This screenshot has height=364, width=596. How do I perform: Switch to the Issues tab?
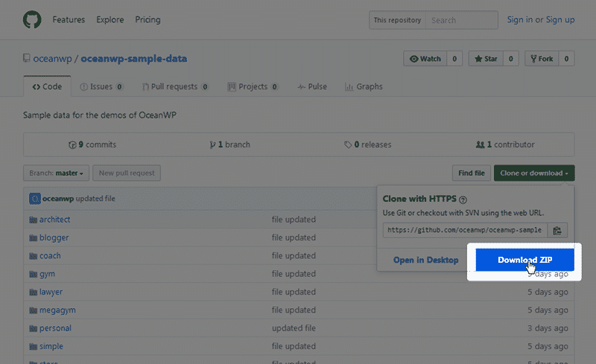pos(101,86)
